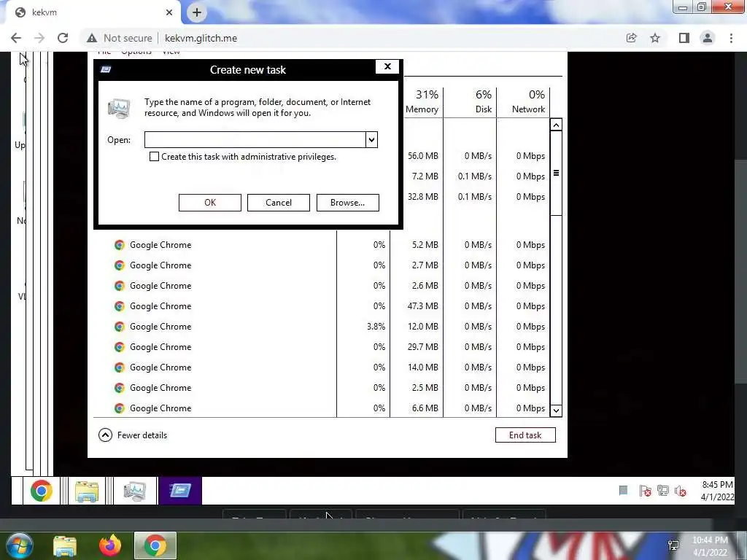Screen dimensions: 747x560
Task: Open Chrome three-dot menu
Action: [731, 38]
